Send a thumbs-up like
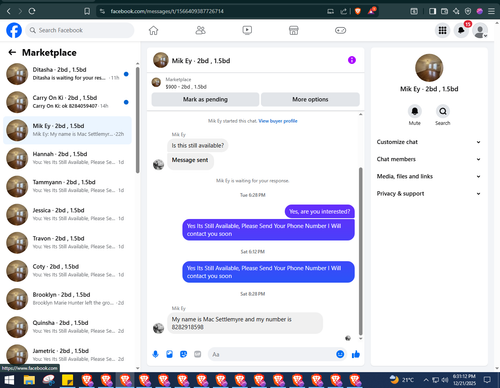 click(x=356, y=354)
